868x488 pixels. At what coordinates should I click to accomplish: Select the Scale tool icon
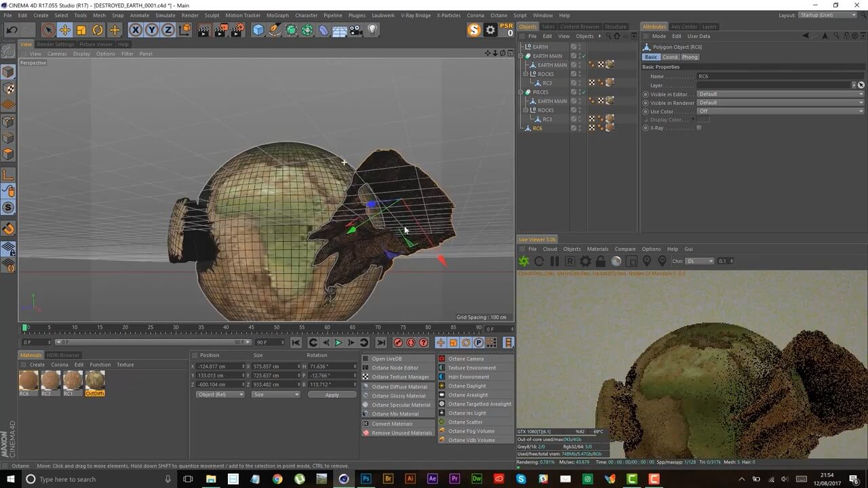pyautogui.click(x=81, y=30)
